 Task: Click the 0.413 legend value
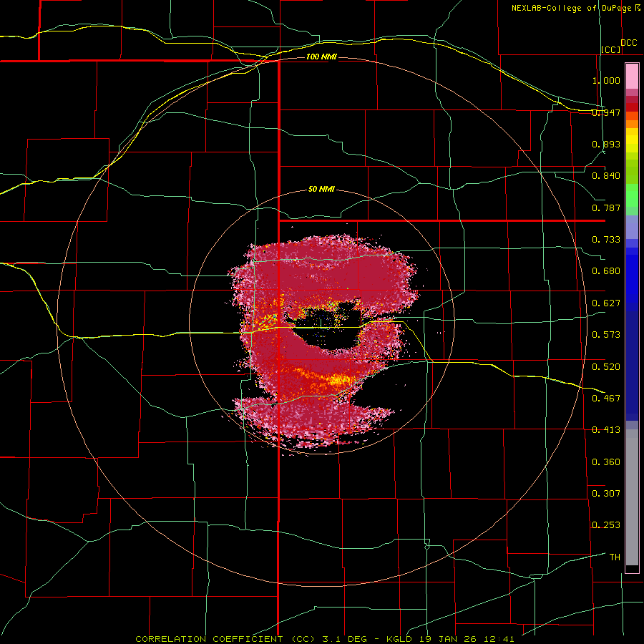606,430
